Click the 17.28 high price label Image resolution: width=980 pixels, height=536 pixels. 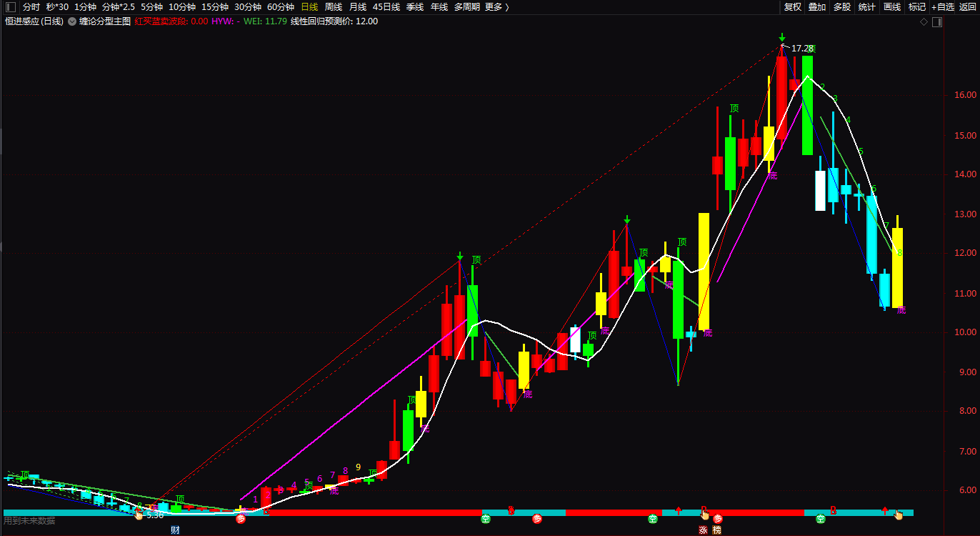coord(802,49)
